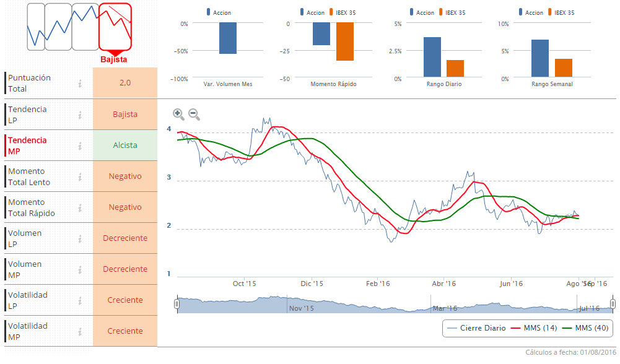Open info icon for Volatilidad LP
620x364 pixels.
(x=80, y=301)
